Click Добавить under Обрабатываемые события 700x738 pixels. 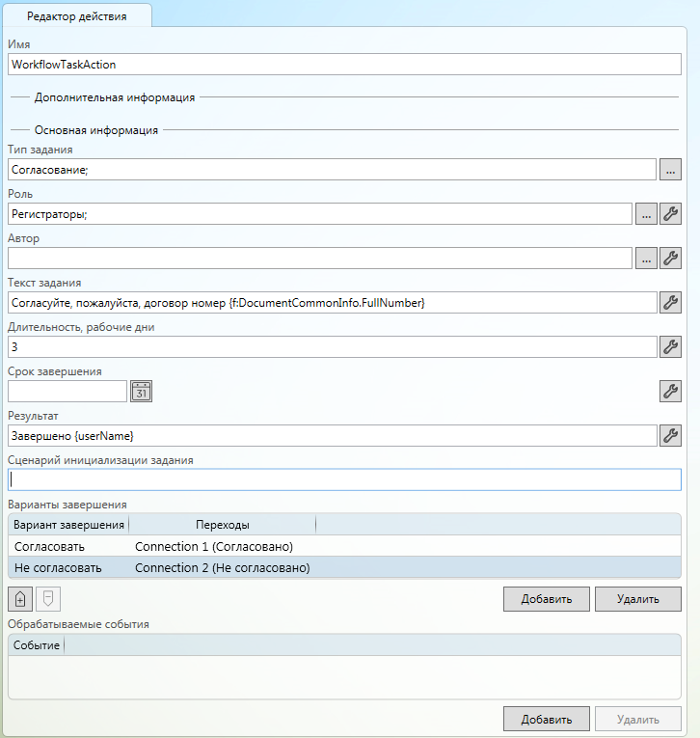click(546, 719)
